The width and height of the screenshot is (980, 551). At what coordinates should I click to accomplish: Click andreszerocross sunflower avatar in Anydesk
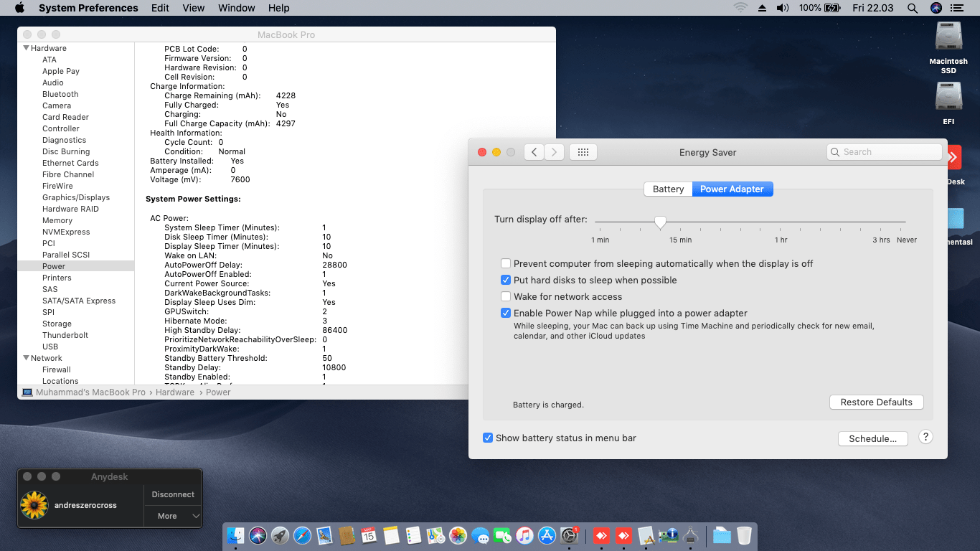point(34,505)
